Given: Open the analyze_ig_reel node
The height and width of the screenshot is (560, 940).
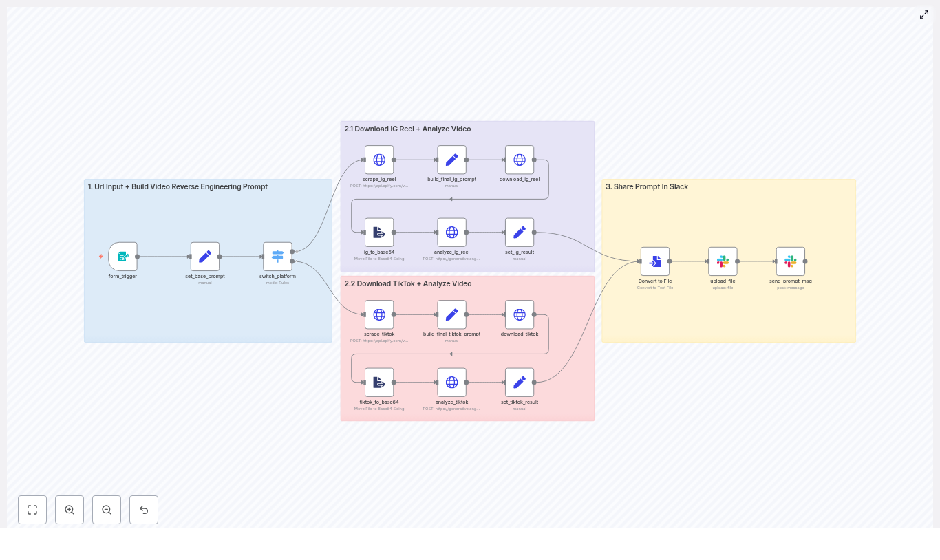Looking at the screenshot, I should tap(451, 232).
